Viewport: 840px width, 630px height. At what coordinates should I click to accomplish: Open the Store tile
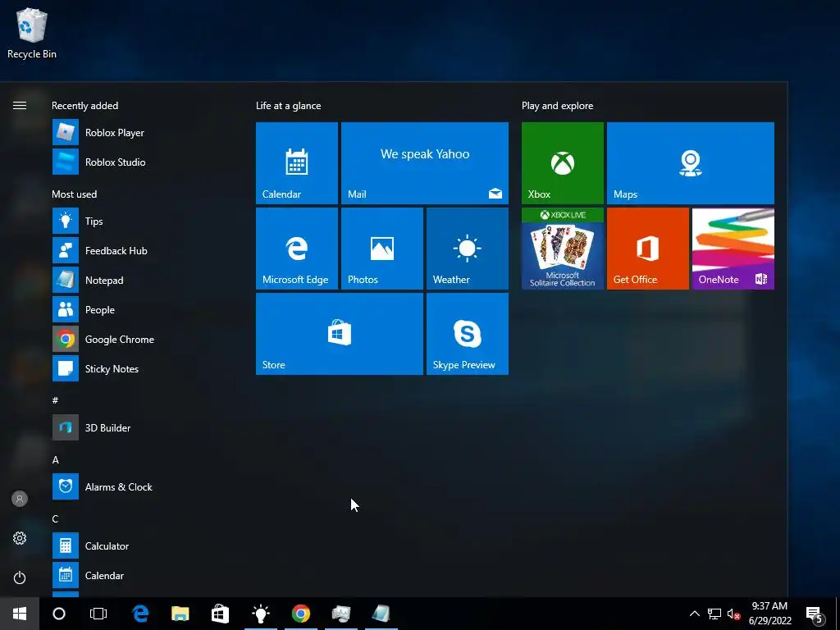[x=340, y=334]
